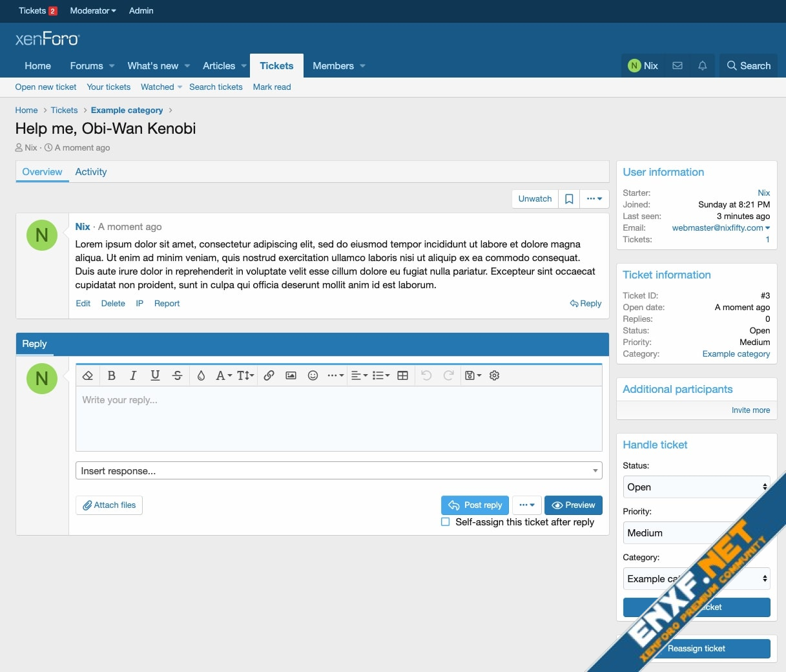
Task: Click the Unwatch button
Action: pos(535,199)
